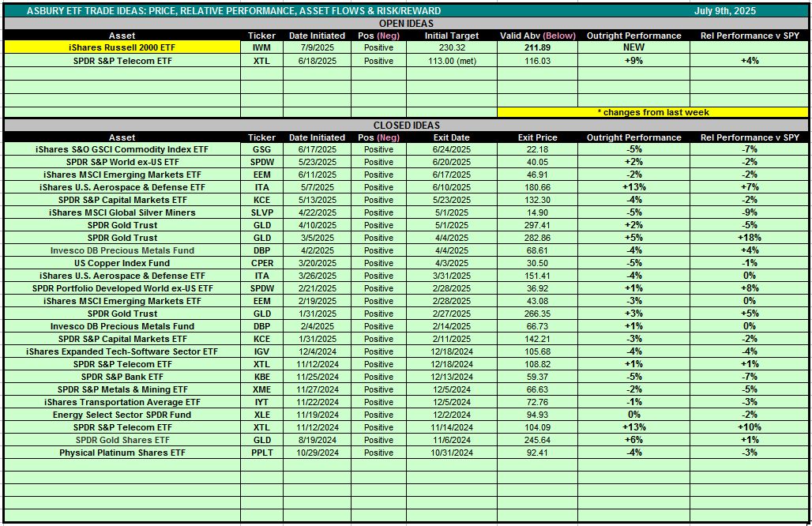Select the 'changes from last week' note cell

tap(652, 112)
